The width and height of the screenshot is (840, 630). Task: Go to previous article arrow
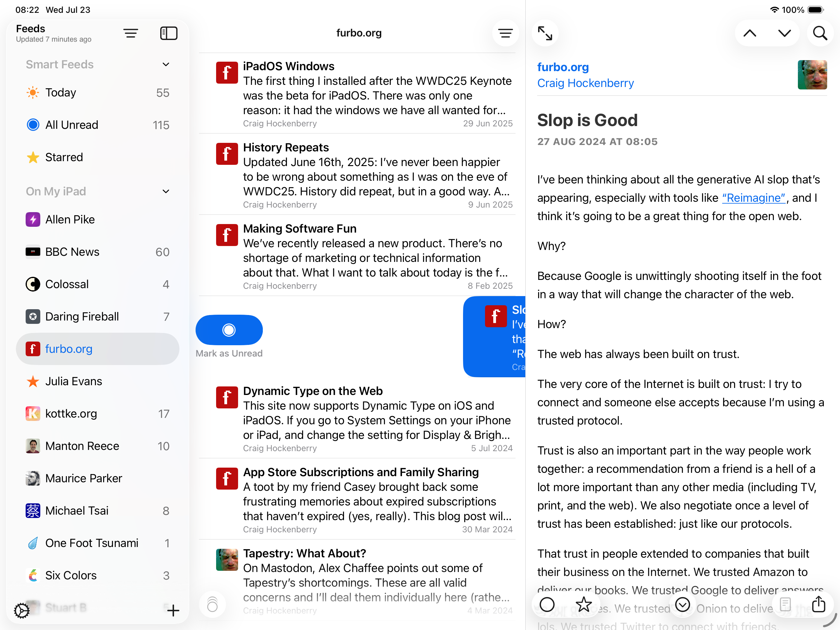point(750,33)
